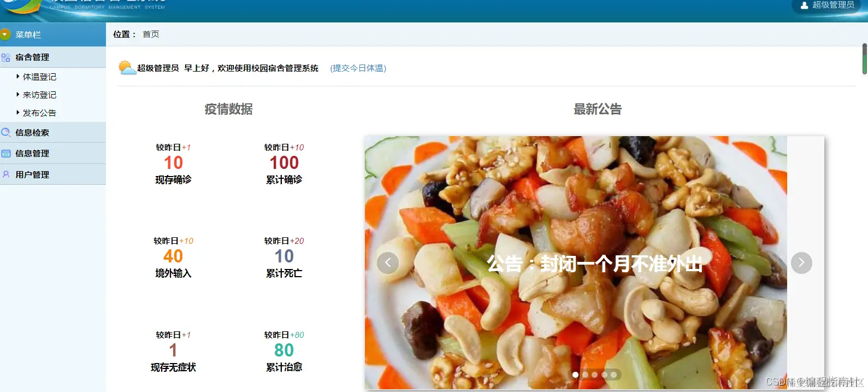Go to previous announcement slide arrow

[x=388, y=263]
